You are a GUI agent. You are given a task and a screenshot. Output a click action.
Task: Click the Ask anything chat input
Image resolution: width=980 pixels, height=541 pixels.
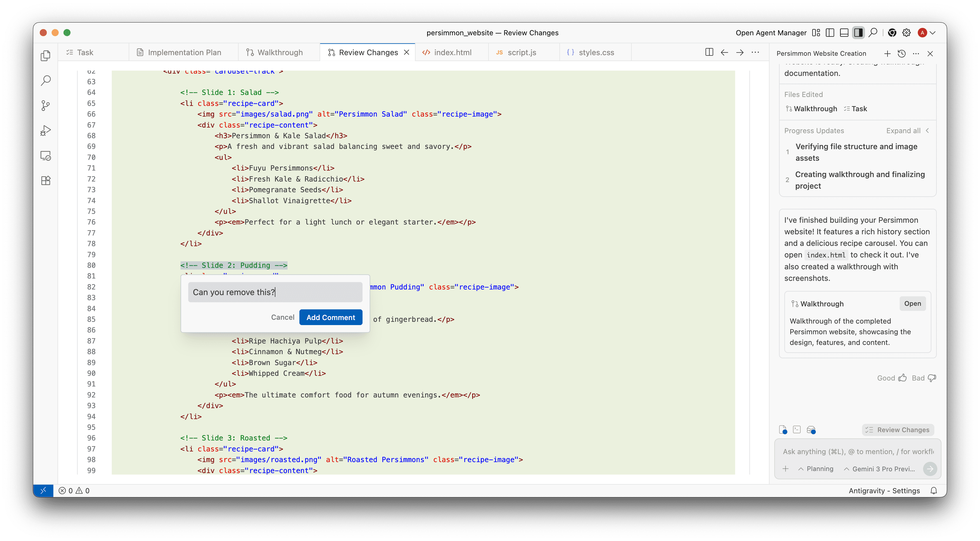[x=858, y=451]
